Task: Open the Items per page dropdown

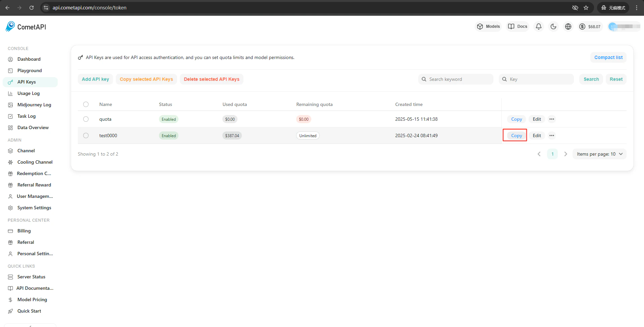Action: pyautogui.click(x=599, y=154)
